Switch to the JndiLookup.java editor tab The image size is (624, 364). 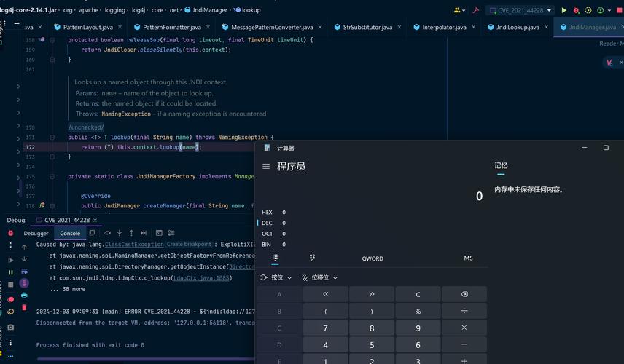[x=517, y=27]
